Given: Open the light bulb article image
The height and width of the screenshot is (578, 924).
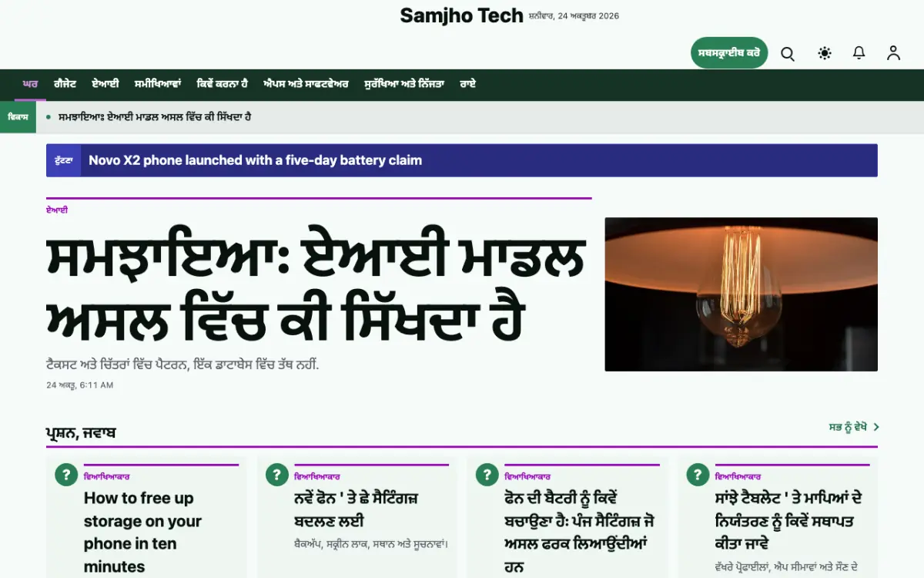Looking at the screenshot, I should pyautogui.click(x=741, y=294).
